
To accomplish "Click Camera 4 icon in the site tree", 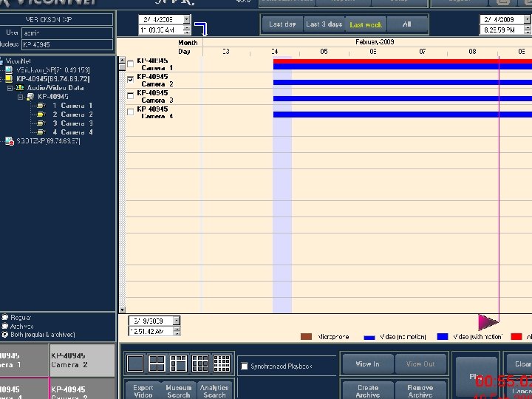I will coord(41,132).
